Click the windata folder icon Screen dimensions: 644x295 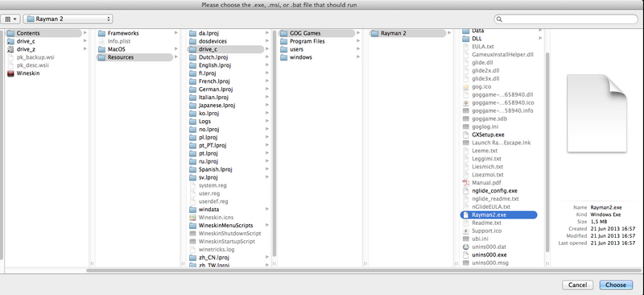point(192,210)
